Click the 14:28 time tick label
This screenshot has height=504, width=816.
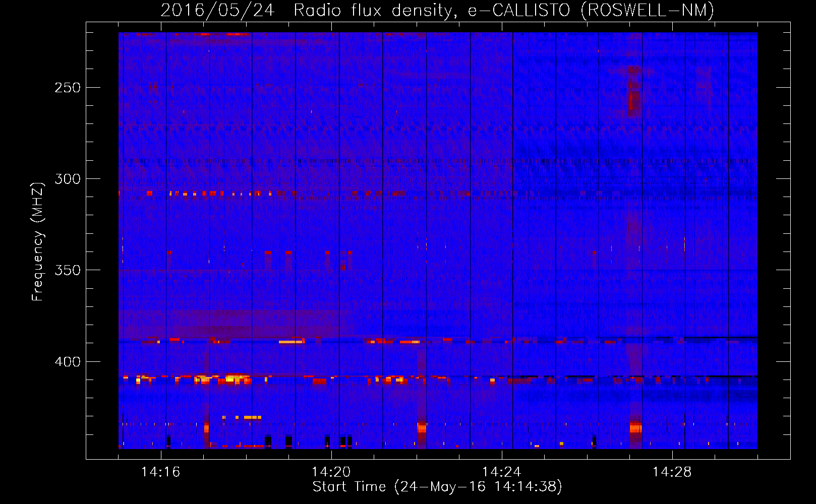(x=672, y=472)
